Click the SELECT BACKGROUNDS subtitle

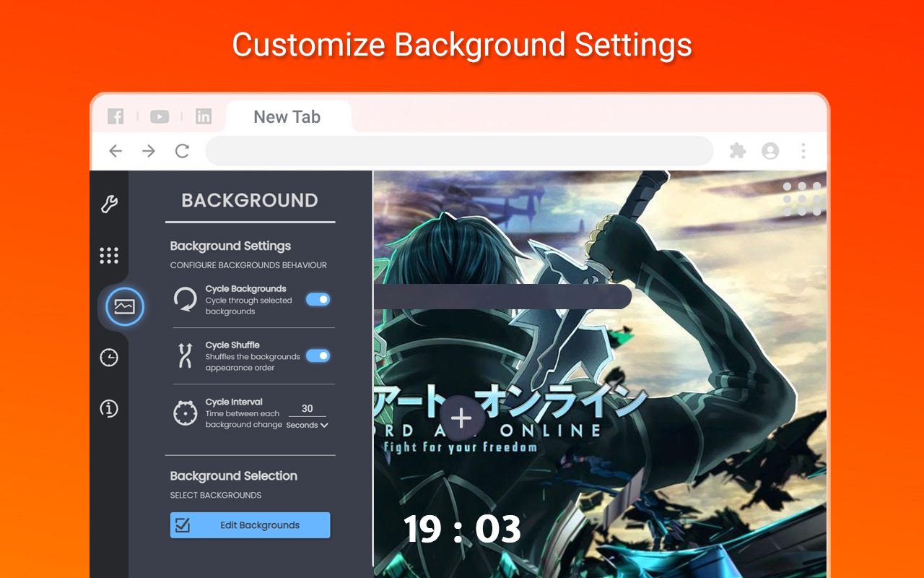[216, 496]
